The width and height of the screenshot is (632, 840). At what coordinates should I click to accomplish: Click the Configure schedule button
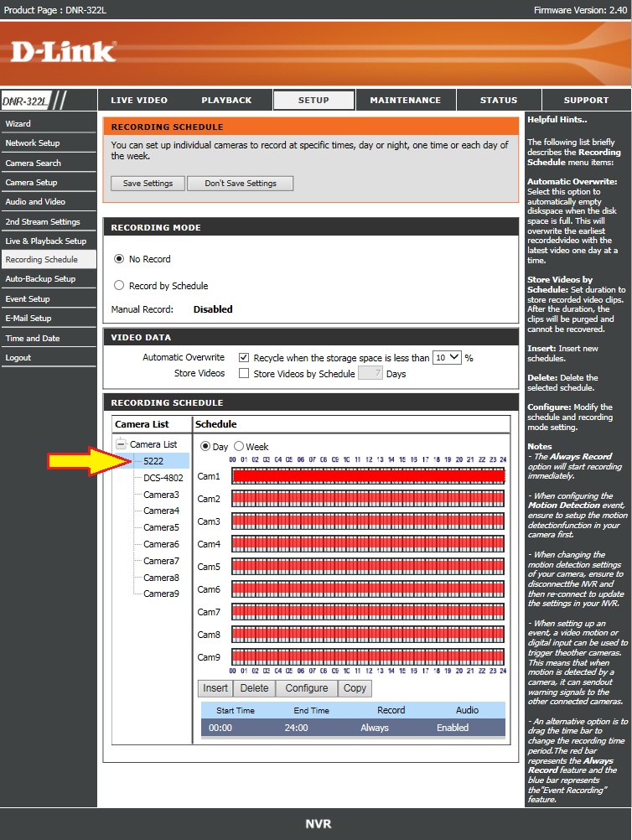[306, 688]
